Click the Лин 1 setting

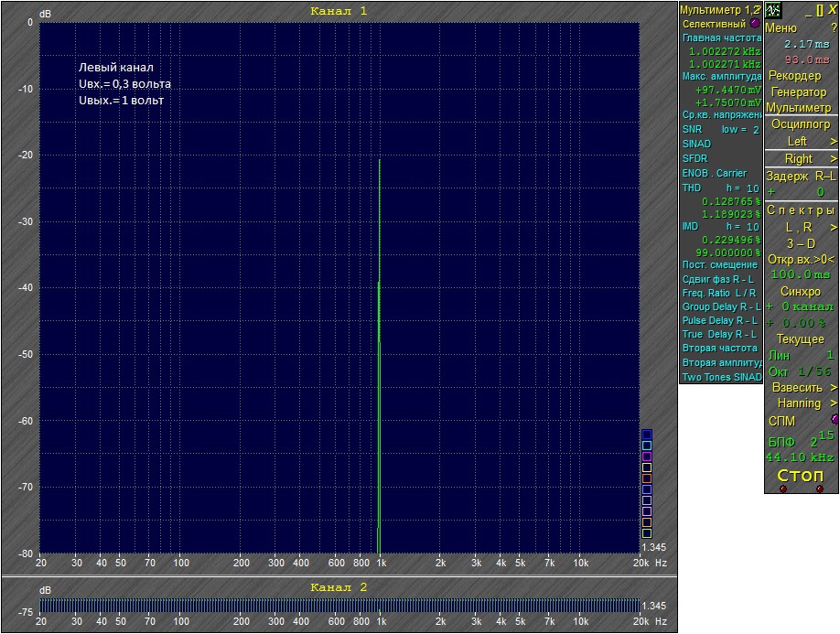tap(801, 356)
